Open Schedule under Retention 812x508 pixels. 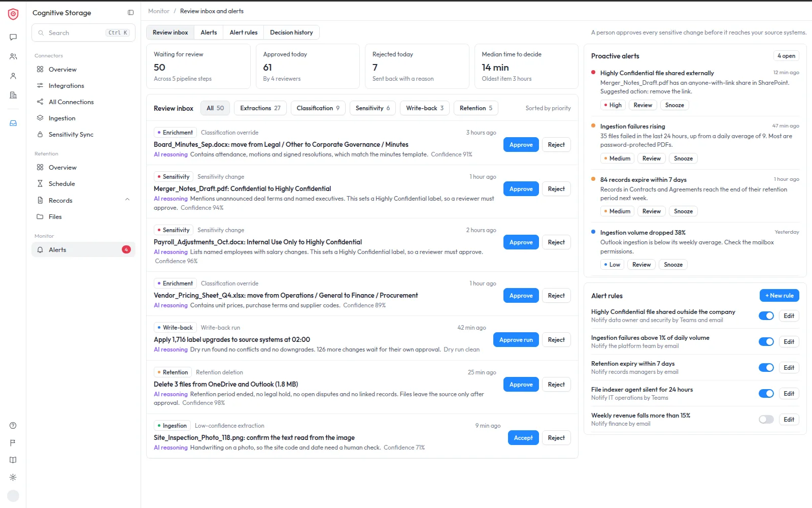tap(83, 184)
